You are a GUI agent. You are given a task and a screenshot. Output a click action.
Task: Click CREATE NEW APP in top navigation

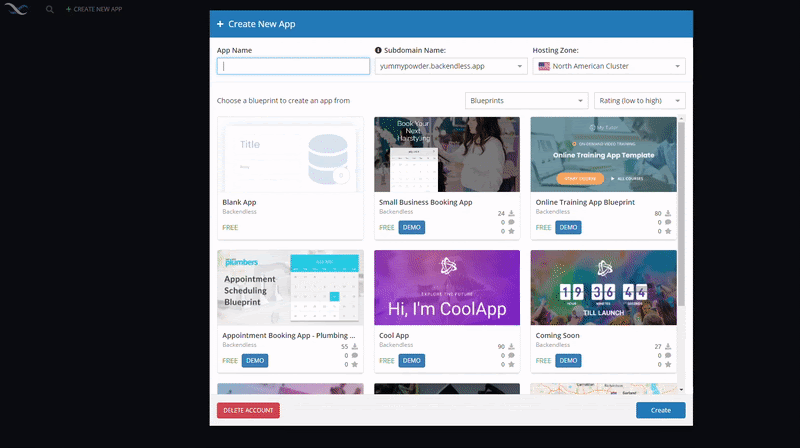tap(94, 9)
